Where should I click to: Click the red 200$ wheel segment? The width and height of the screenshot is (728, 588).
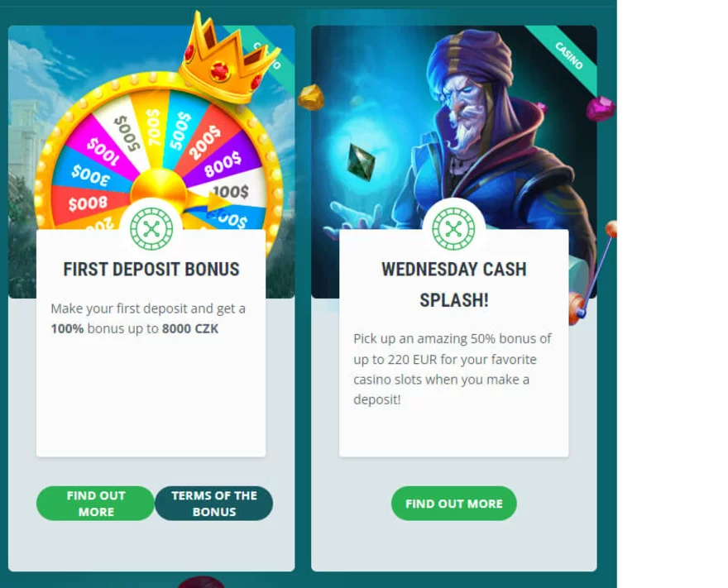204,139
